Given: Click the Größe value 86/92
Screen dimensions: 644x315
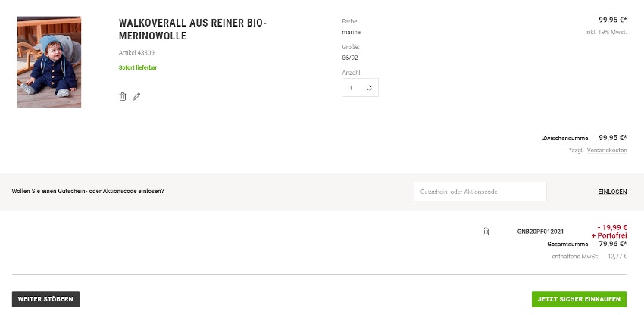Looking at the screenshot, I should click(x=352, y=58).
